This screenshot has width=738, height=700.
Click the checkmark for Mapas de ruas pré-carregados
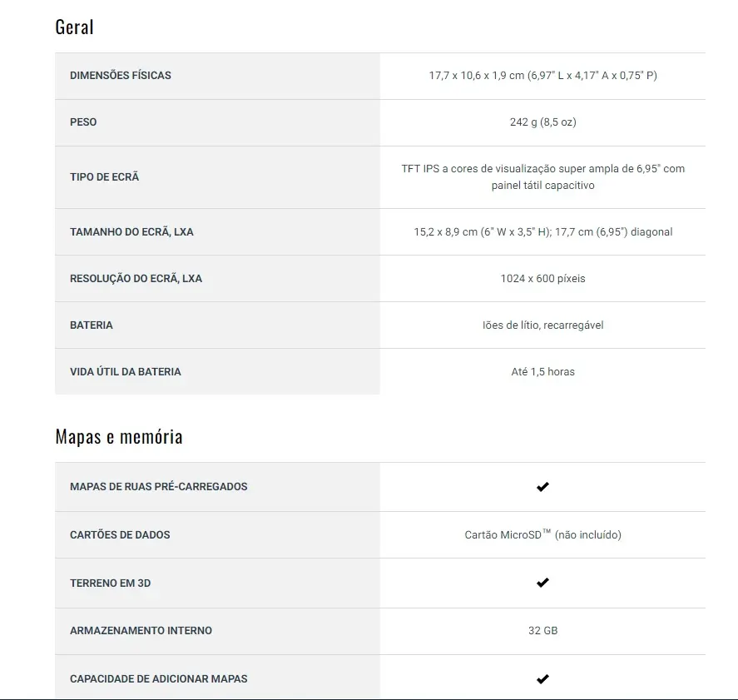click(542, 487)
